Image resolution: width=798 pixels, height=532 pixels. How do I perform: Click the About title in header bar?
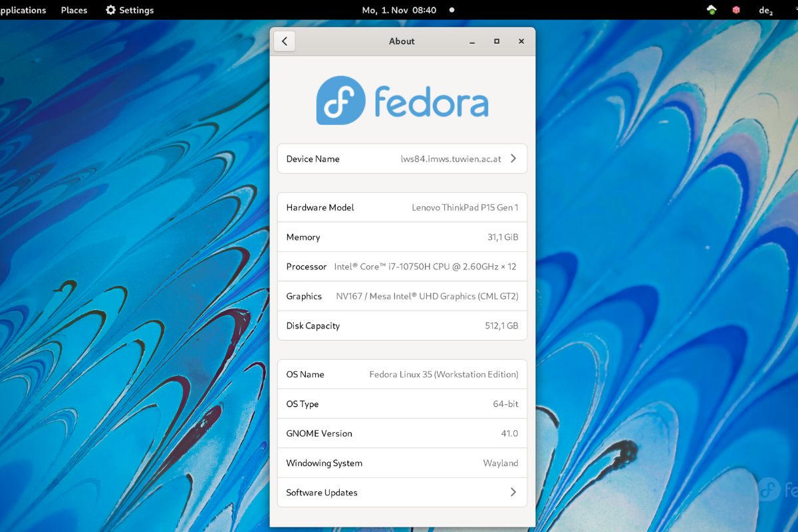[x=402, y=41]
